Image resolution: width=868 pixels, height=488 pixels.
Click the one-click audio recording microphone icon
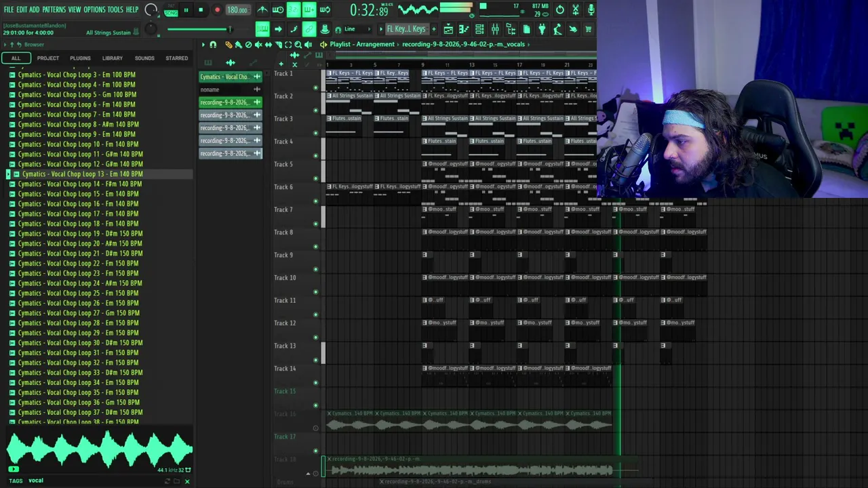[591, 9]
